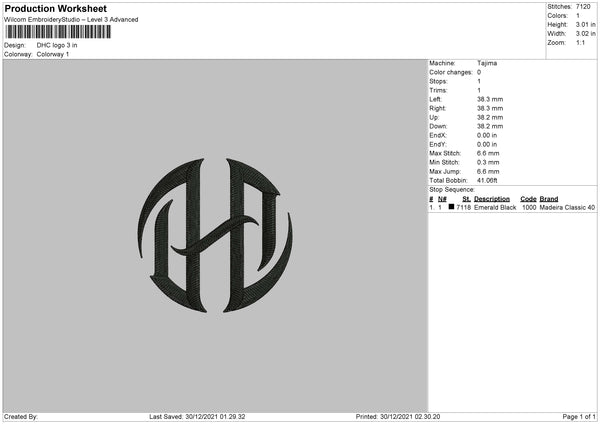Click the 'Production Worksheet' title
600x424 pixels.
pos(55,8)
